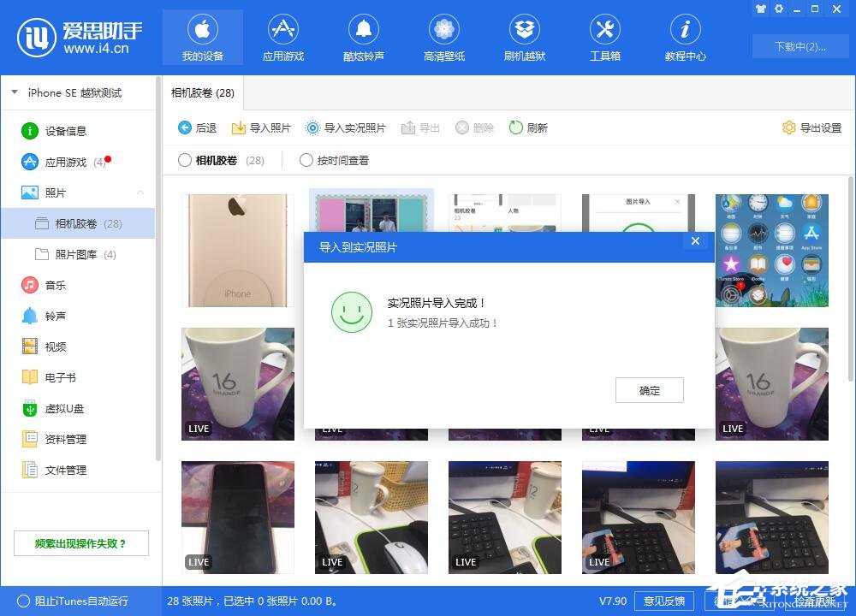
Task: Open the 高清壁纸 wallpaper icon
Action: [x=443, y=36]
